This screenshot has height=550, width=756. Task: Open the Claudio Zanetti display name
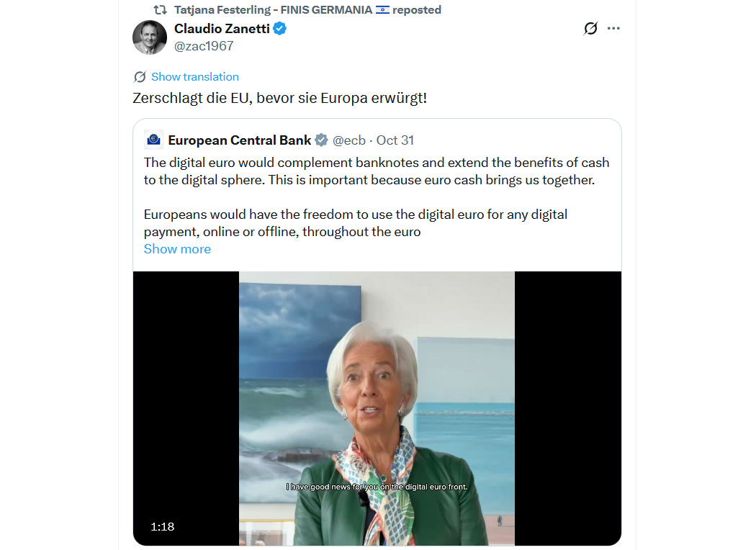pyautogui.click(x=221, y=29)
